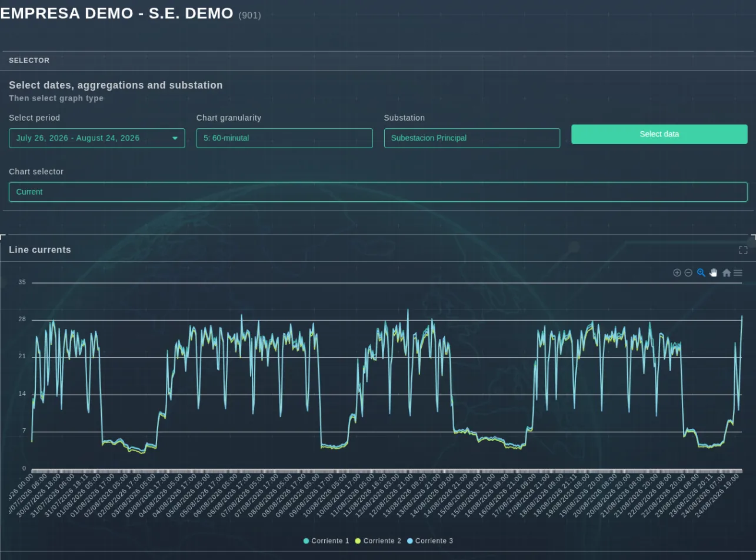The height and width of the screenshot is (560, 756).
Task: Click the 7 y-axis value
Action: (24, 431)
